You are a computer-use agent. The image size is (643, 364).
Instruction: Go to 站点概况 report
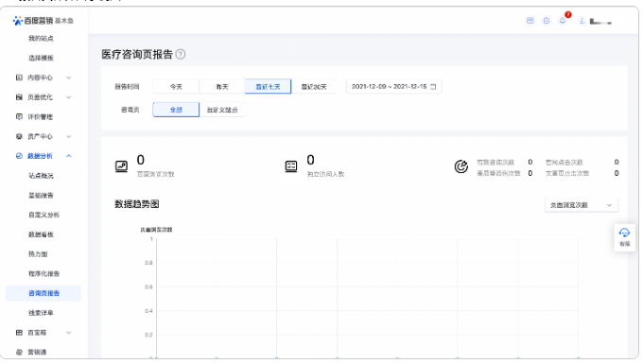[x=41, y=176]
